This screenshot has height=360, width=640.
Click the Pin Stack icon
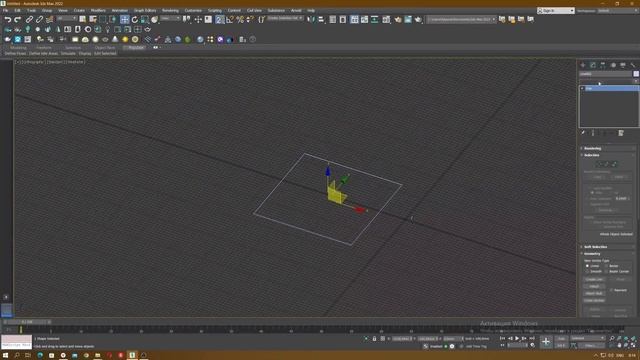(583, 133)
